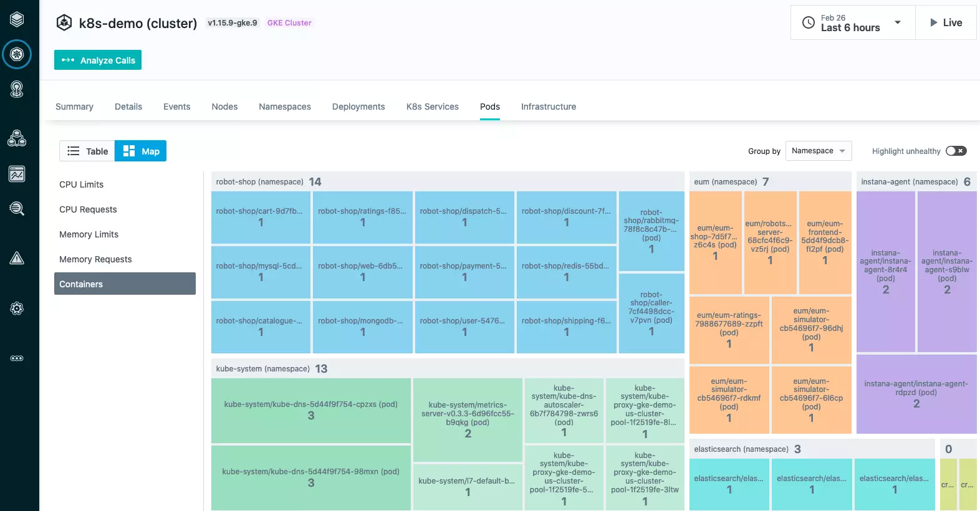This screenshot has width=980, height=511.
Task: Select the robot-shop/redis pod tile
Action: [x=566, y=272]
